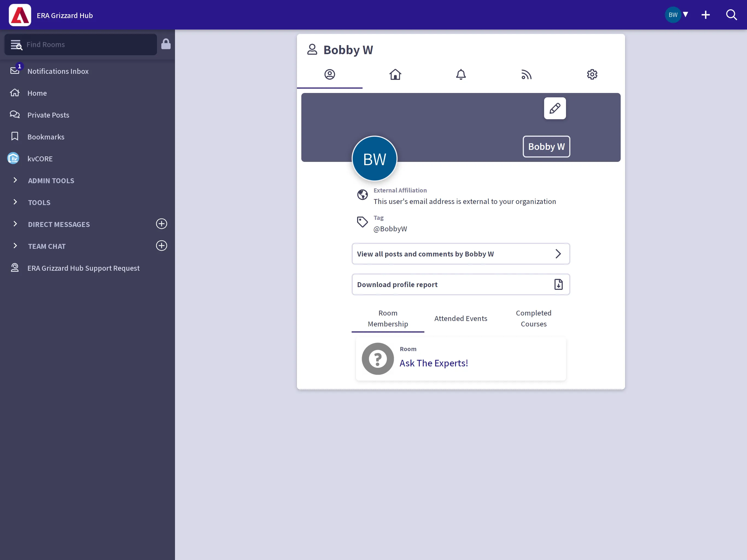This screenshot has height=560, width=747.
Task: Navigate to Ask The Experts room
Action: (x=433, y=363)
